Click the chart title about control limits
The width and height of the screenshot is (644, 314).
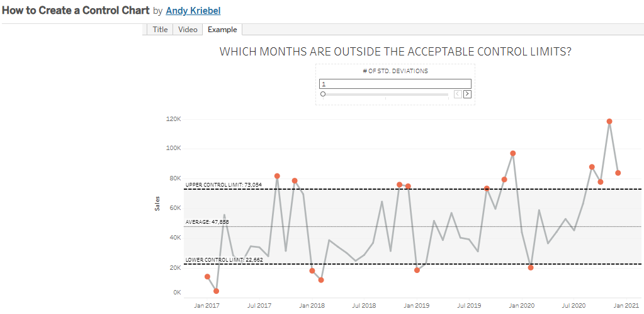pos(395,52)
